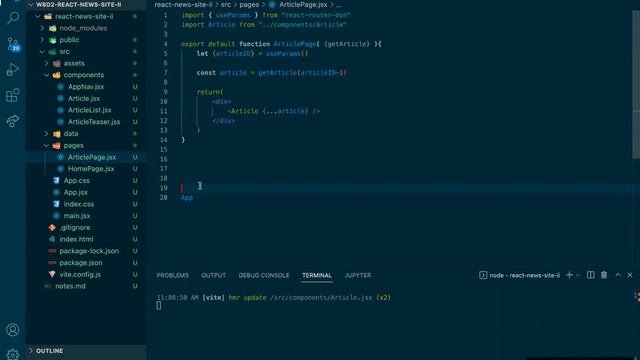
Task: Click react-news-site-ii breadcrumb segment
Action: pos(183,4)
